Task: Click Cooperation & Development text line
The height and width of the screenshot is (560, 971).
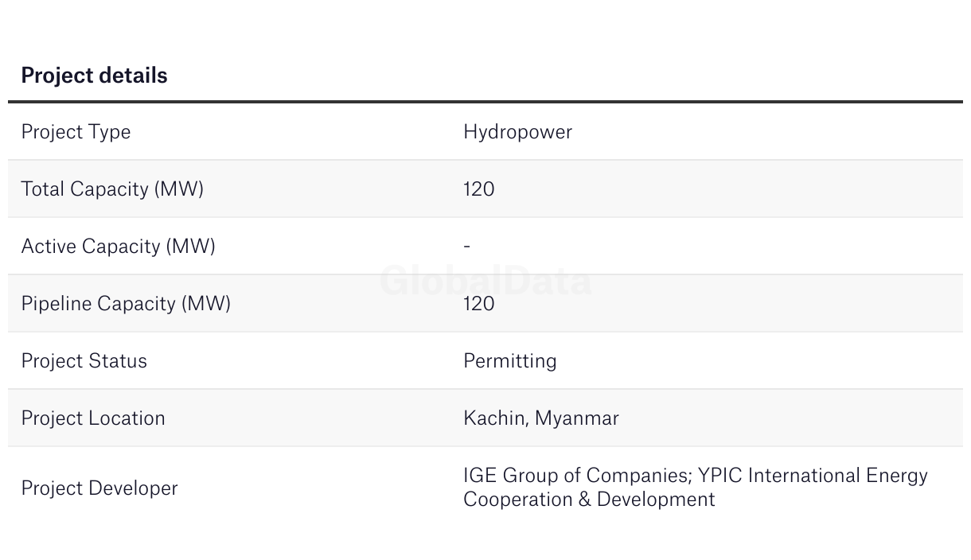Action: pyautogui.click(x=589, y=500)
